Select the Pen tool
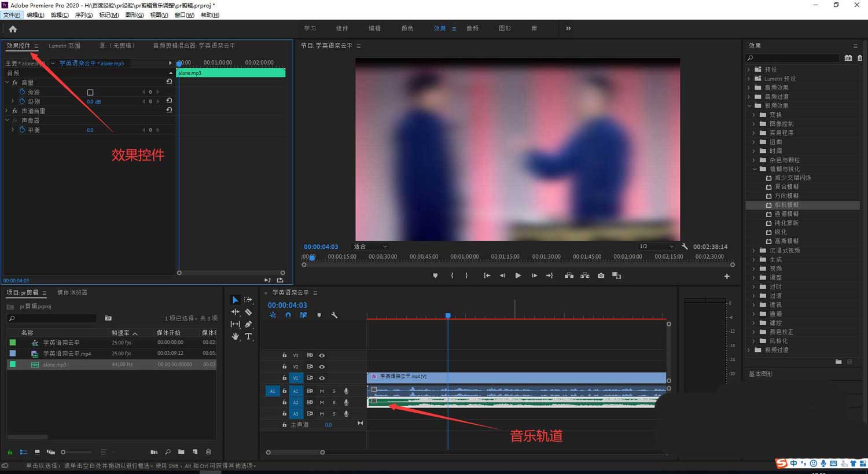 click(248, 324)
